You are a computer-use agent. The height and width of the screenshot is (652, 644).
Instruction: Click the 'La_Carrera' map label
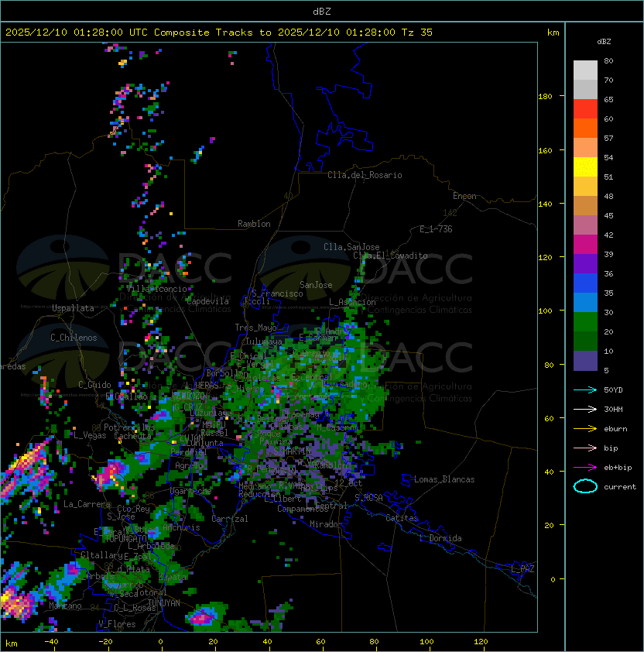click(x=87, y=504)
